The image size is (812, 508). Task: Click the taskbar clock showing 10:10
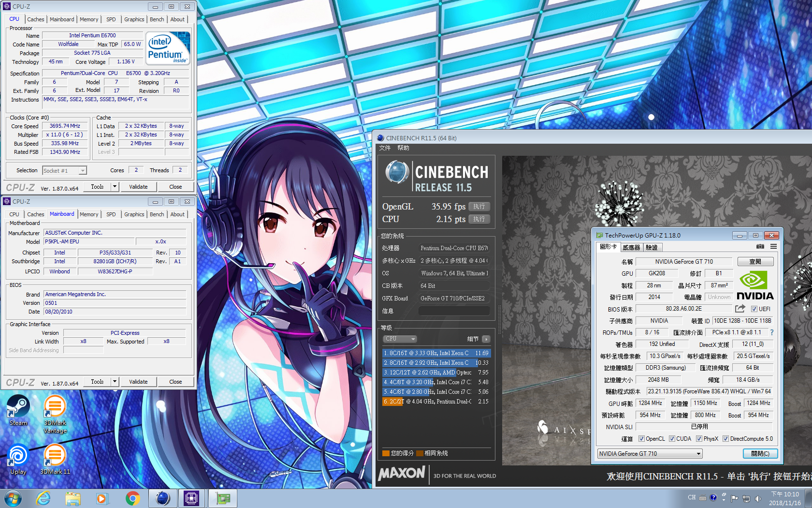(785, 498)
